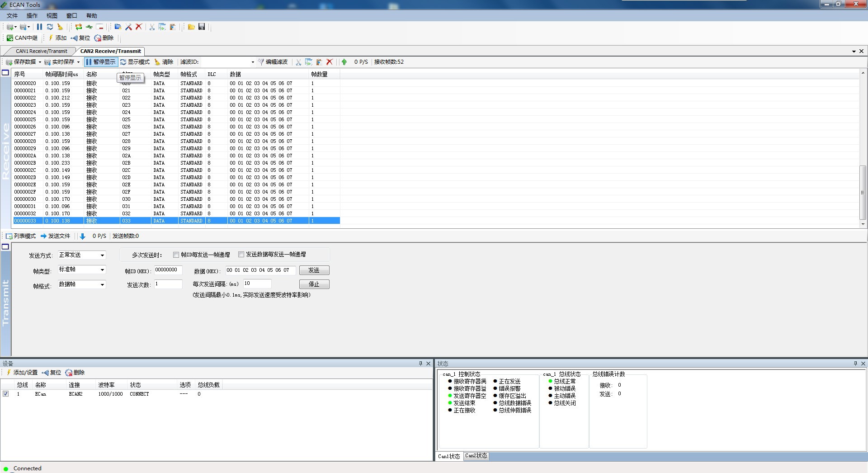This screenshot has width=868, height=473.
Task: Click the 发送 send button
Action: pyautogui.click(x=314, y=270)
